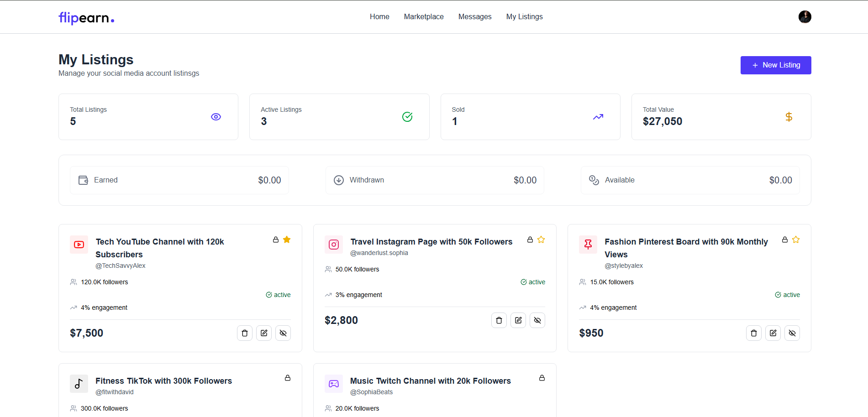Viewport: 868px width, 417px height.
Task: Delete the Tech YouTube Channel listing
Action: pos(245,333)
